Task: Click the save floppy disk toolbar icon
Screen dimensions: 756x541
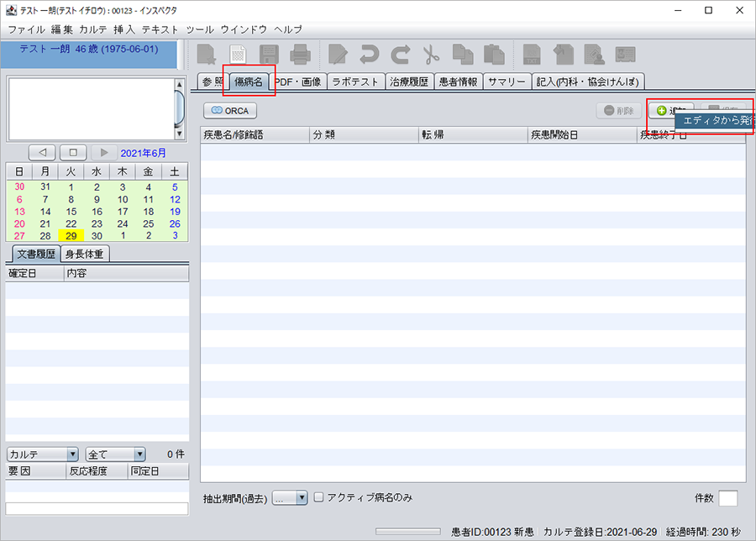Action: (x=270, y=55)
